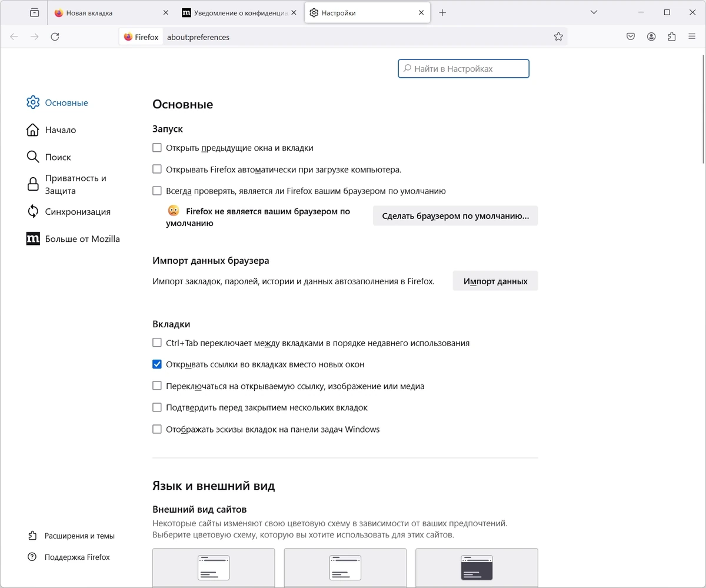The height and width of the screenshot is (588, 706).
Task: Click Сделать браузером по умолчанию button
Action: (455, 216)
